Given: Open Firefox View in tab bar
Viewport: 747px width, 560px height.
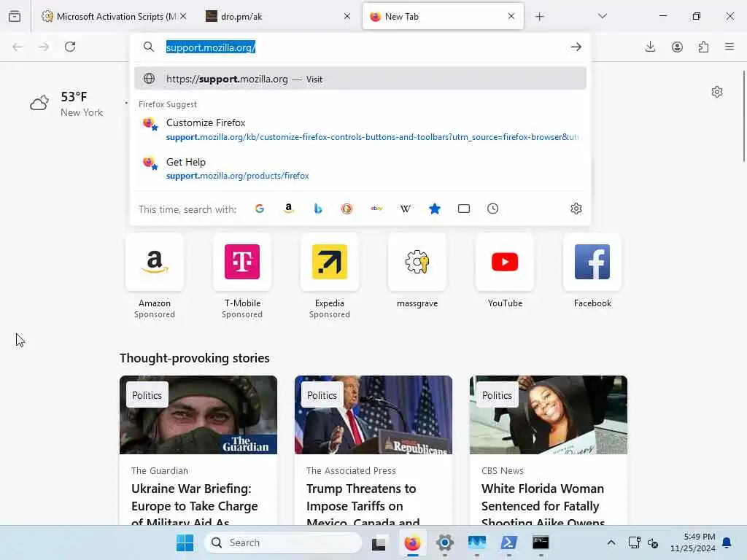Looking at the screenshot, I should click(15, 16).
